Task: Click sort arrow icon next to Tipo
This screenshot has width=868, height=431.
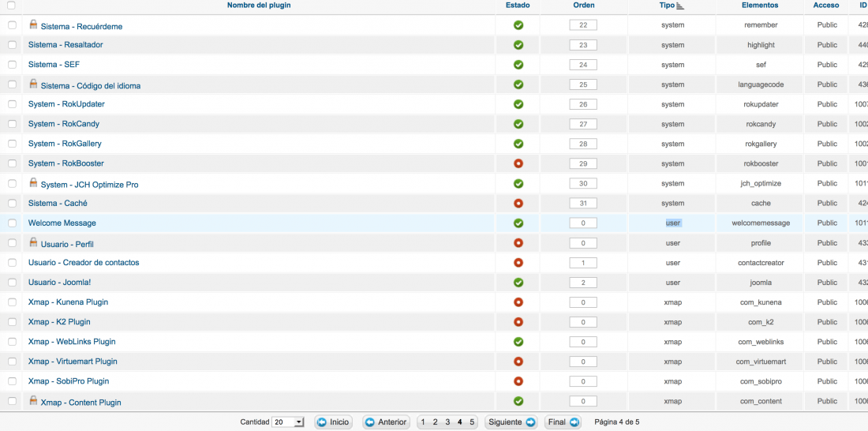Action: click(x=680, y=6)
